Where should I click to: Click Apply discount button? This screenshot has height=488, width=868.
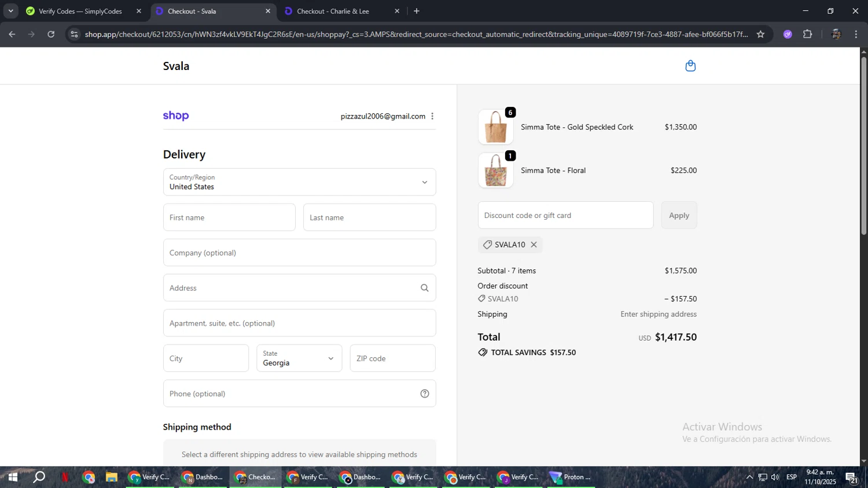click(x=679, y=215)
